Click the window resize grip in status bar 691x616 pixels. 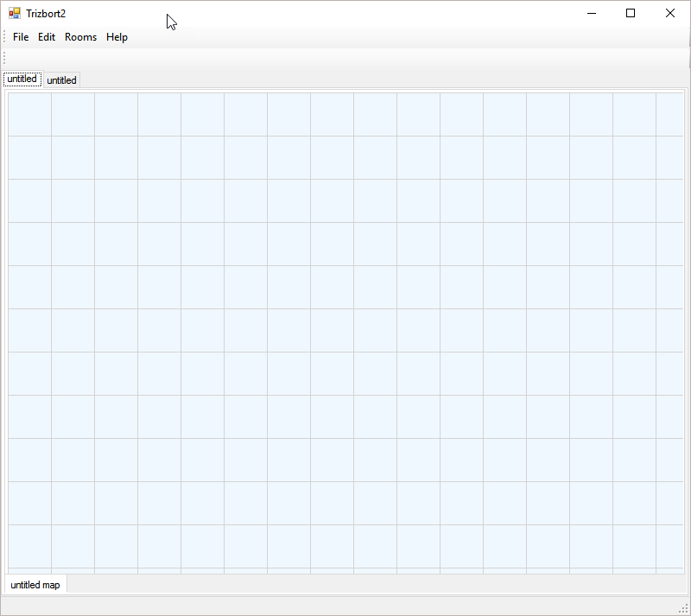tap(683, 609)
